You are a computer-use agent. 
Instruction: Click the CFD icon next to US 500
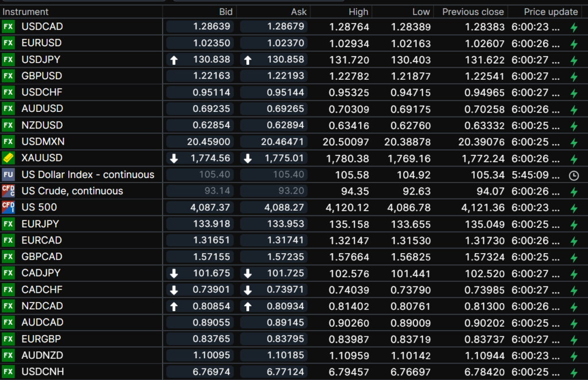coord(9,207)
